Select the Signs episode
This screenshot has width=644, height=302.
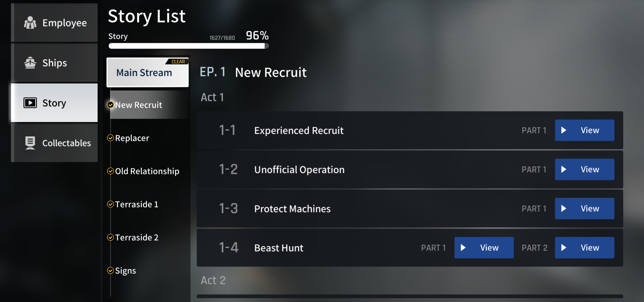(125, 271)
